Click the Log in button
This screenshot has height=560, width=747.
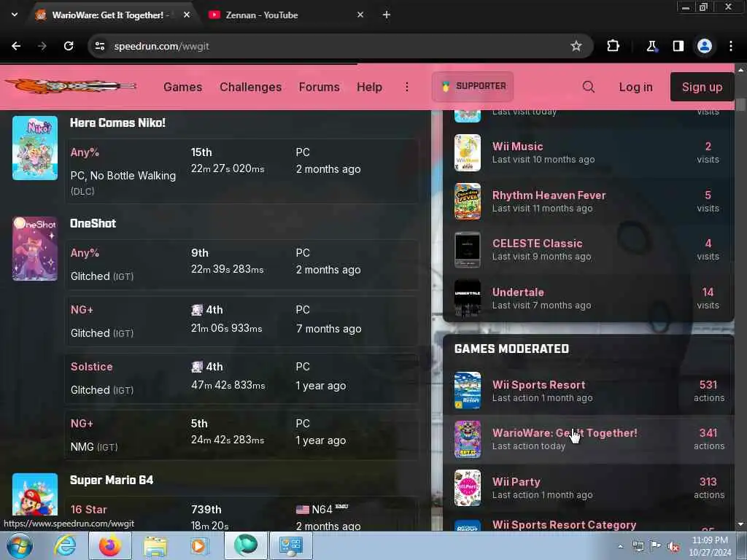click(635, 87)
